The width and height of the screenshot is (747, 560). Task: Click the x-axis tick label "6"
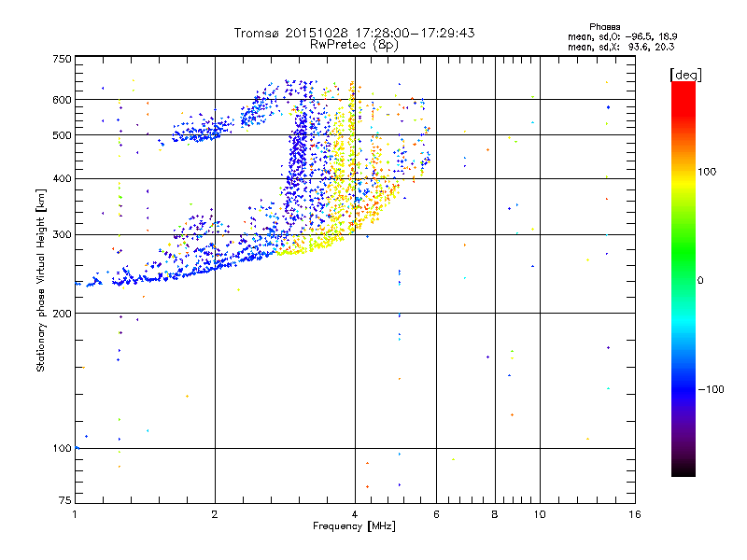coord(436,514)
